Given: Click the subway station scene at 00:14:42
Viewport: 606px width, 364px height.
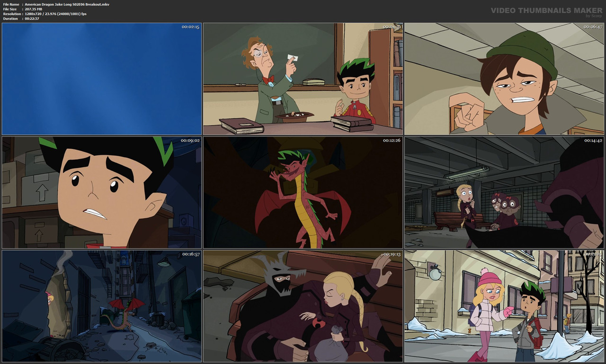Looking at the screenshot, I should [x=503, y=192].
